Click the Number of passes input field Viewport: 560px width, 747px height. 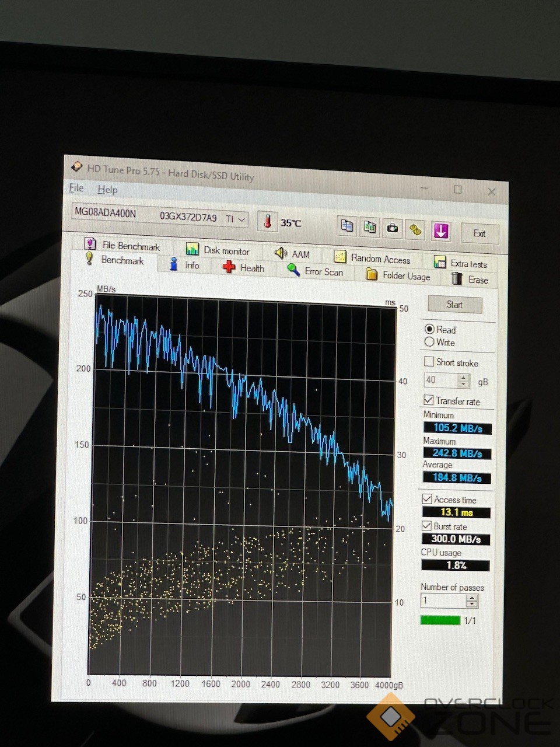point(443,601)
